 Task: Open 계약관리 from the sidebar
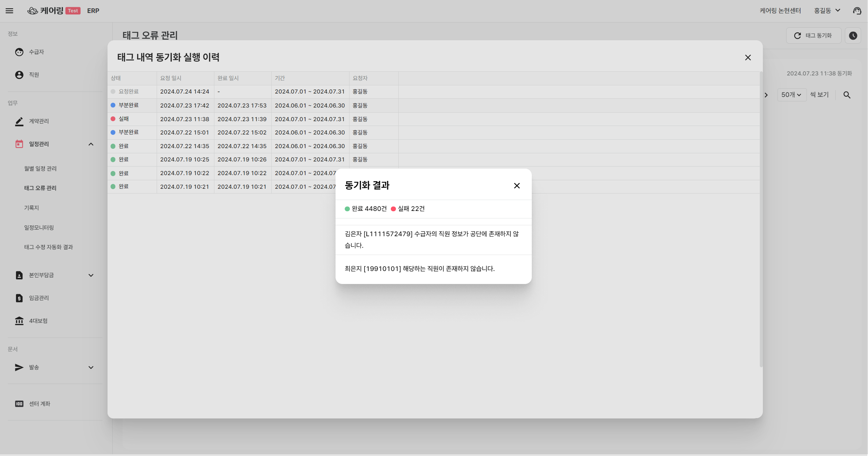point(39,121)
